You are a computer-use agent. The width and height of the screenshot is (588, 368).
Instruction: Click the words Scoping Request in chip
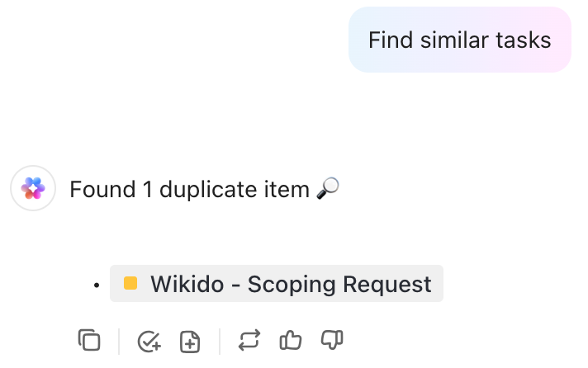point(339,284)
